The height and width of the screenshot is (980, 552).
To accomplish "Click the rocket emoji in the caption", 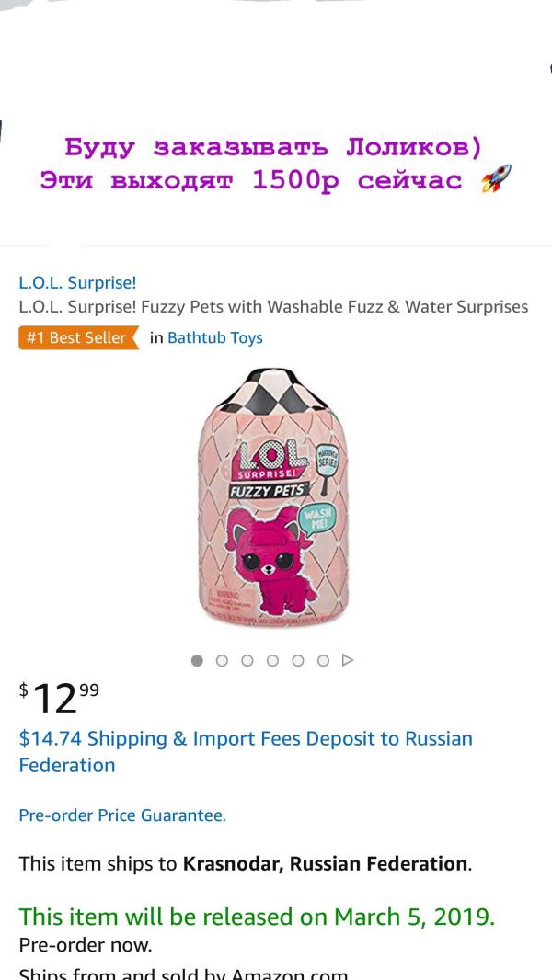I will (495, 179).
